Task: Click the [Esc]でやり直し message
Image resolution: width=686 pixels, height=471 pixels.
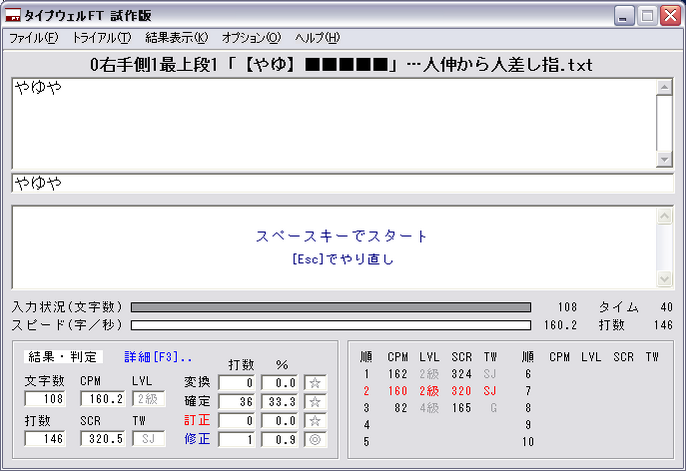Action: point(343,259)
